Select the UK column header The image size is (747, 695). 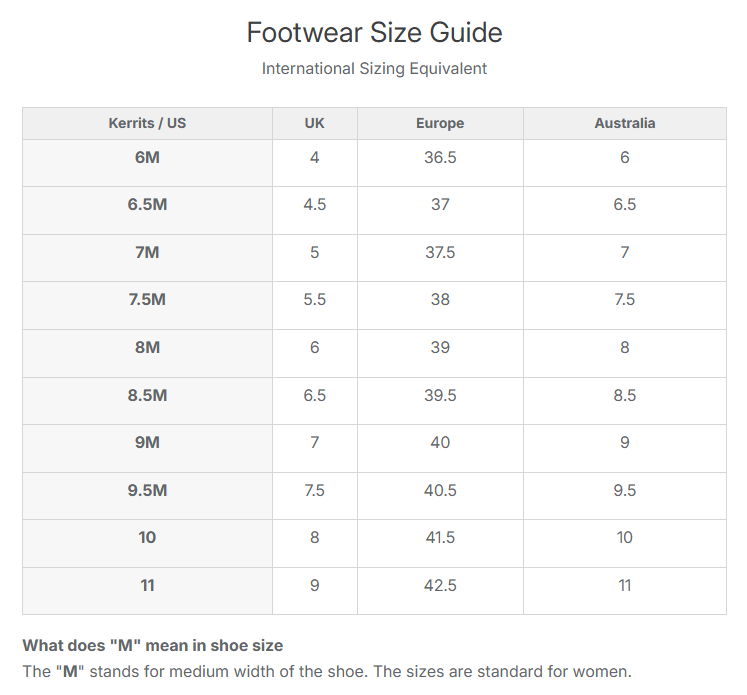(x=314, y=124)
